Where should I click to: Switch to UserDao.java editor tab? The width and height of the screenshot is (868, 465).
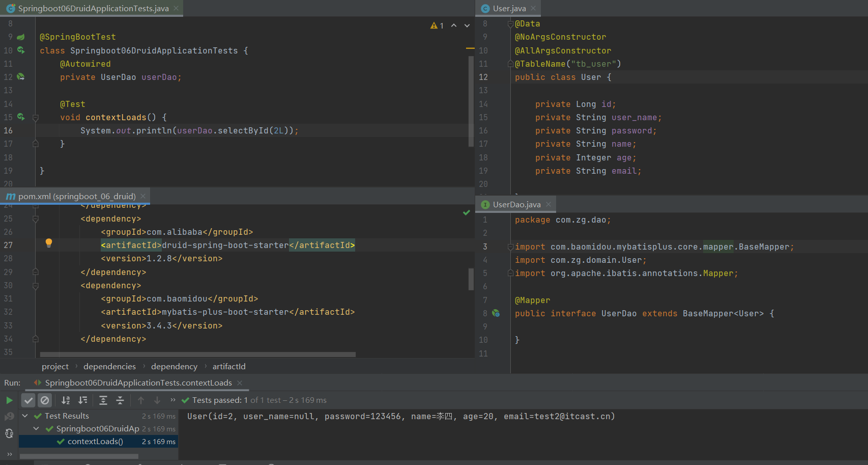pos(516,204)
